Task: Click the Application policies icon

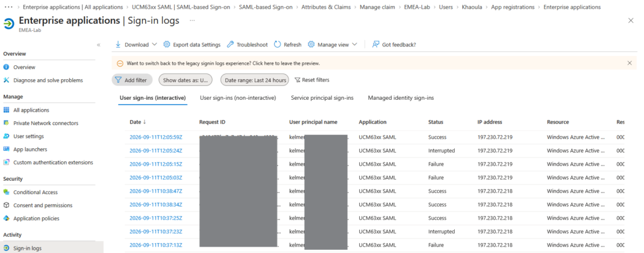Action: (6, 218)
